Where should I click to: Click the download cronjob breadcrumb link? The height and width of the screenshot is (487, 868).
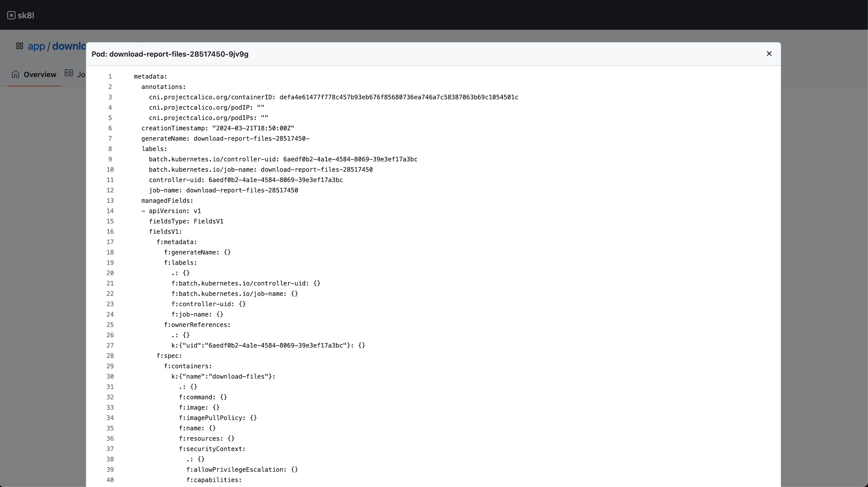[69, 46]
